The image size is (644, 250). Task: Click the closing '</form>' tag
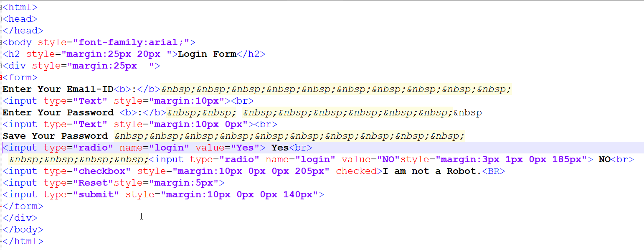tap(23, 206)
